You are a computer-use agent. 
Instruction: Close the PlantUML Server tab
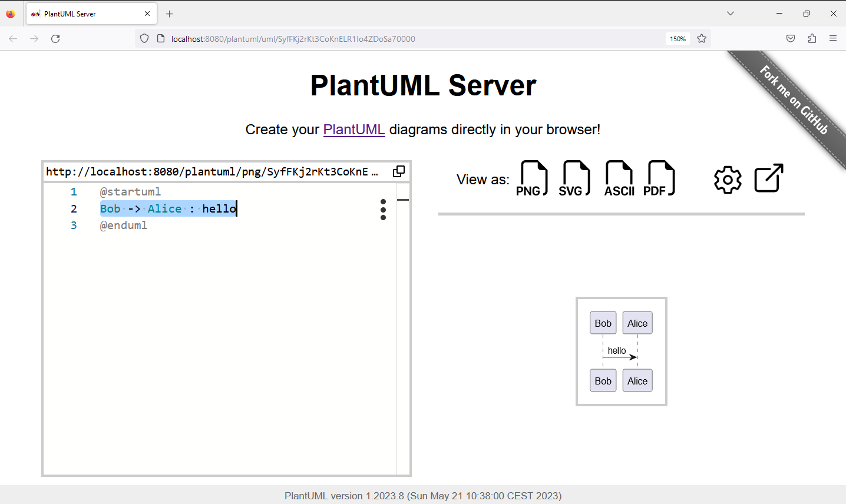click(147, 14)
